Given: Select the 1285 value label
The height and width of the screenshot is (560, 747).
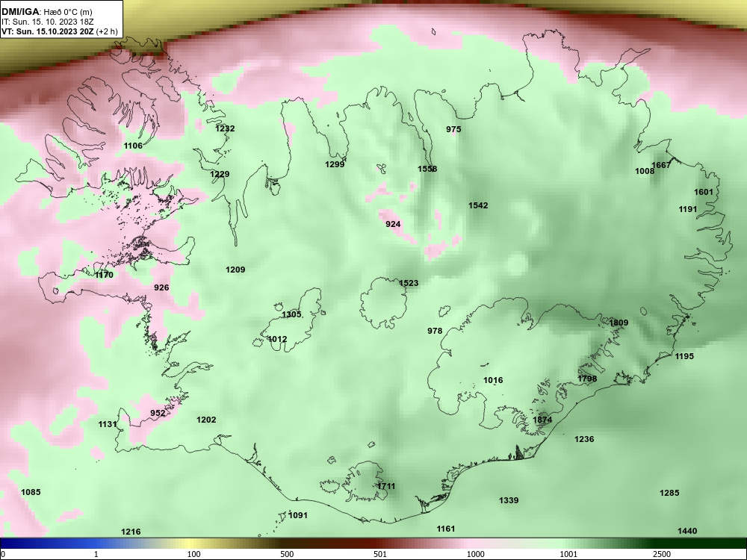Looking at the screenshot, I should click(x=669, y=494).
